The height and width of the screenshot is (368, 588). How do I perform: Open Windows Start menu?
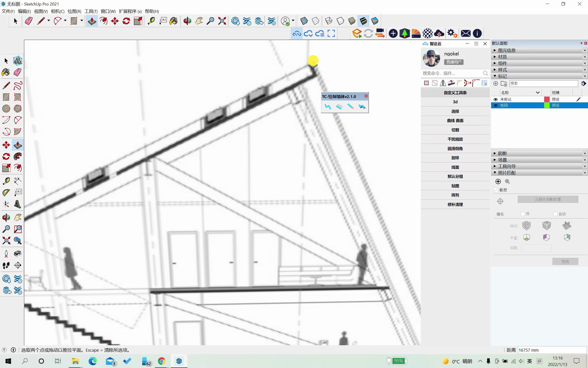(8, 361)
